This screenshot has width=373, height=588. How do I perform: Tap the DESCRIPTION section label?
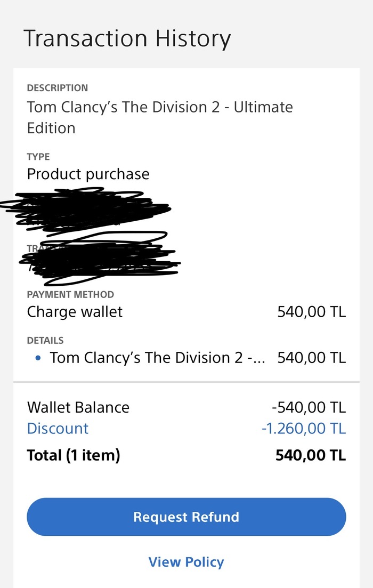pos(58,88)
